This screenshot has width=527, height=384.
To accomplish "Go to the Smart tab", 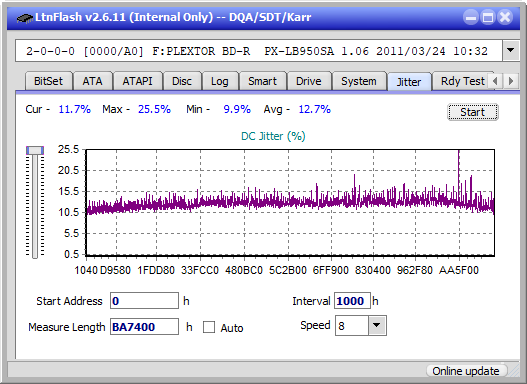I will [x=262, y=81].
